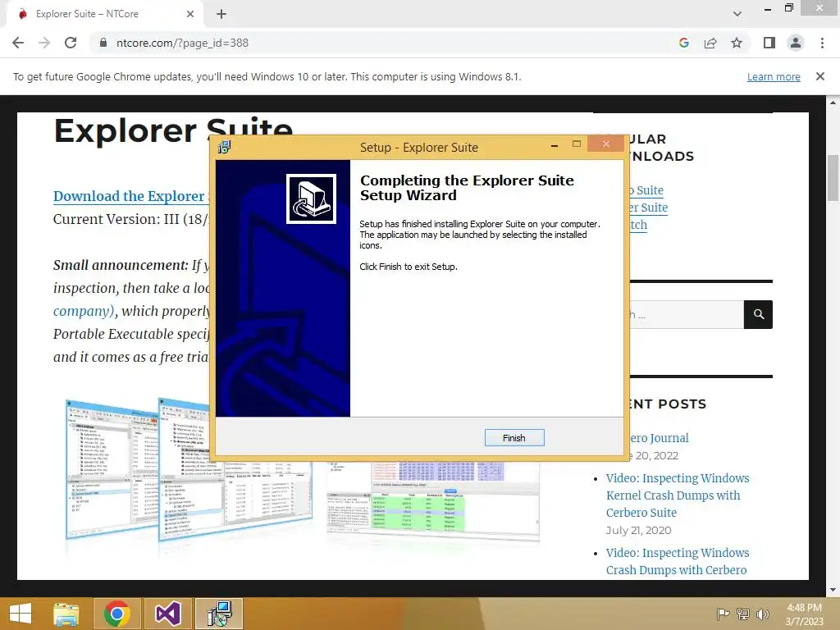Close the Setup - Explorer Suite window

606,144
